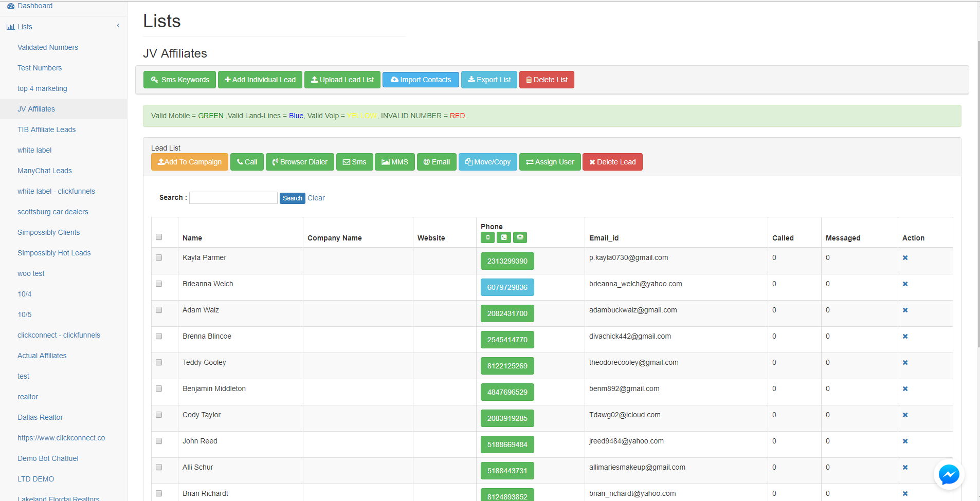Open the Facebook Messenger chat bubble
980x501 pixels.
(x=949, y=474)
